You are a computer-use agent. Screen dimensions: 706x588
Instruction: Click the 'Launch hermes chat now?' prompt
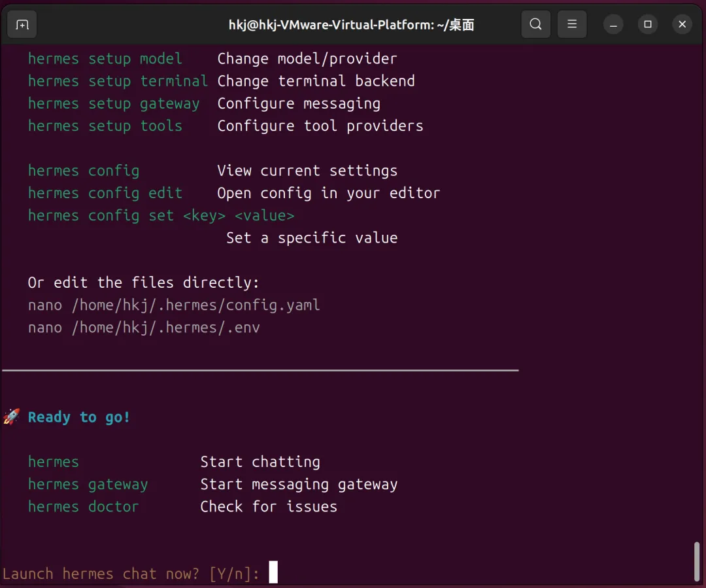point(131,574)
